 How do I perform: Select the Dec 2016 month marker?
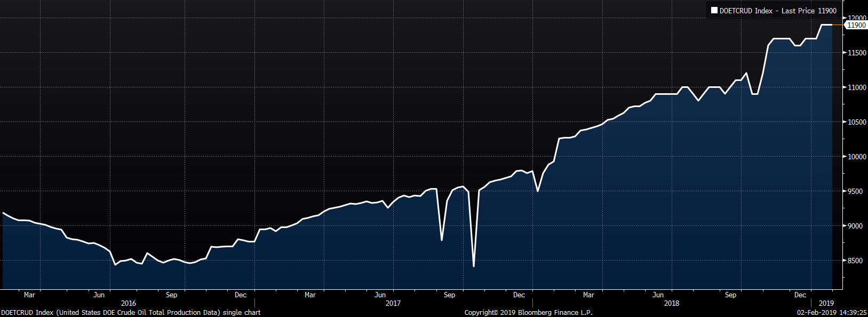[241, 295]
